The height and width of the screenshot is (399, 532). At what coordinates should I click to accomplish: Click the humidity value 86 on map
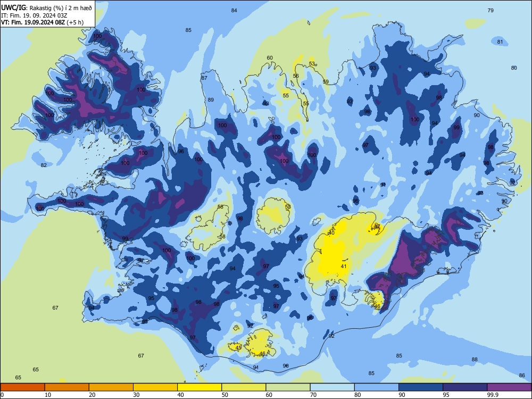point(522,375)
